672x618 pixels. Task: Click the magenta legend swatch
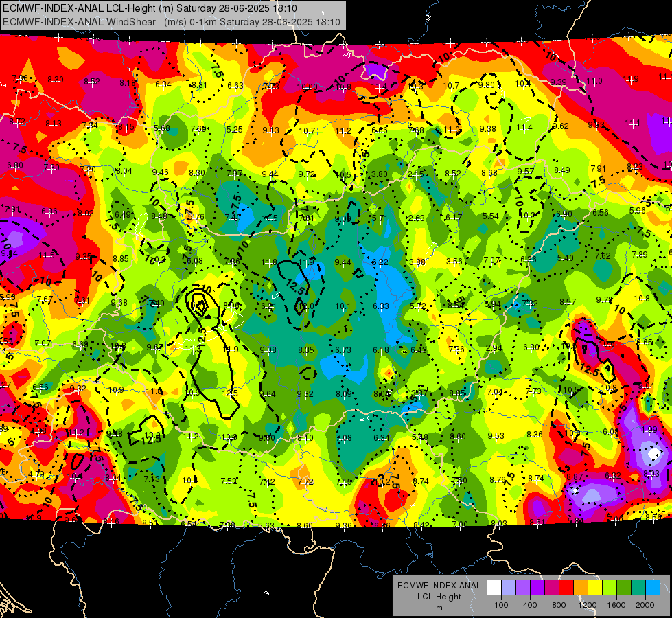(552, 588)
